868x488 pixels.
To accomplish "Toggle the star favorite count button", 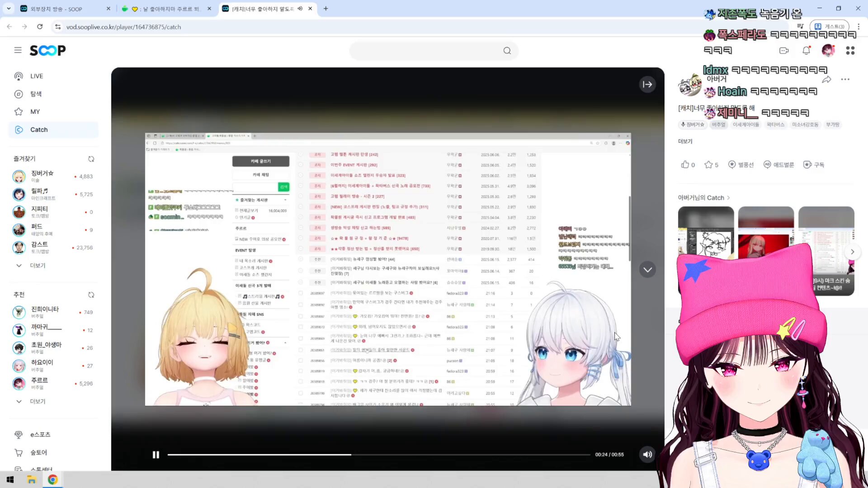I will click(x=711, y=165).
